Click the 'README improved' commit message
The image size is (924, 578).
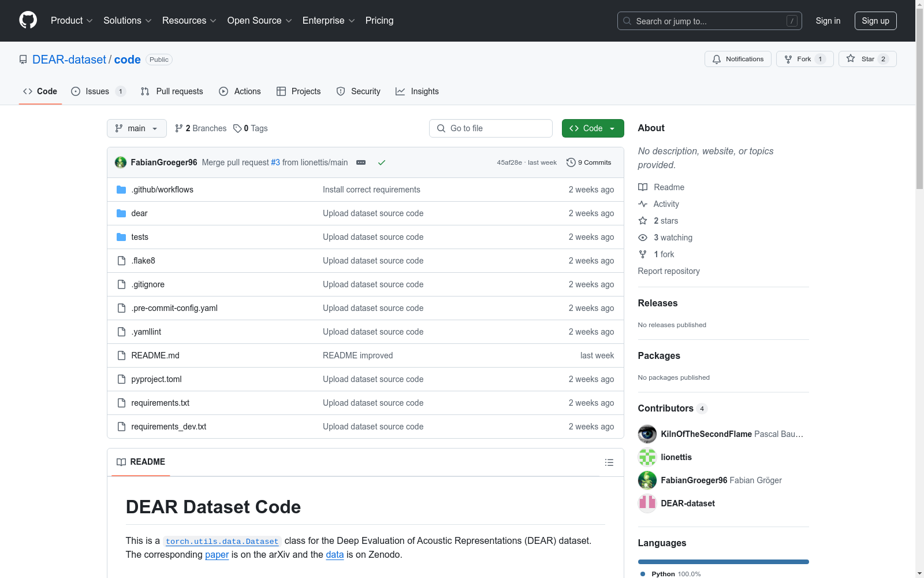[358, 355]
